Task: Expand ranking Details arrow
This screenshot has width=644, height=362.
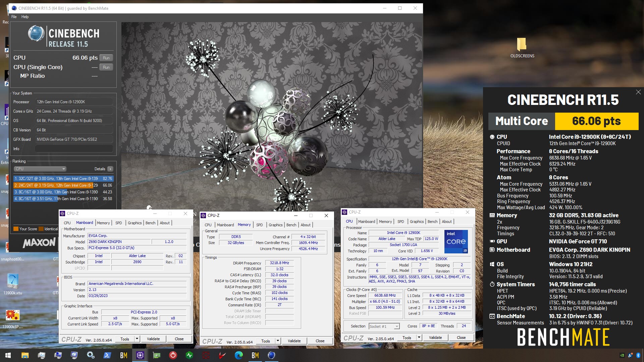Action: click(x=110, y=169)
